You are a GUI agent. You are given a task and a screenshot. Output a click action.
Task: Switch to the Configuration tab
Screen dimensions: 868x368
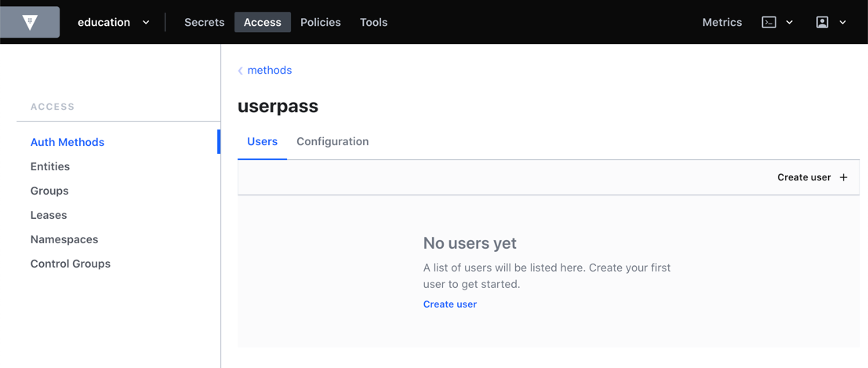click(332, 141)
